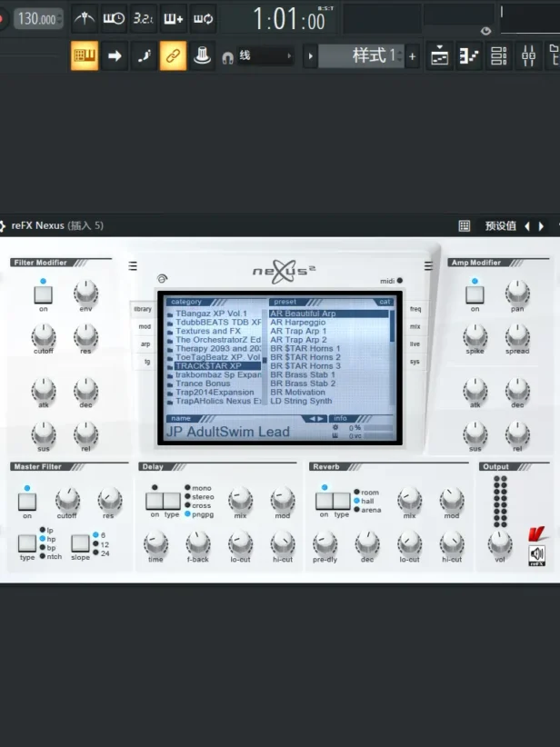The width and height of the screenshot is (560, 747).
Task: Click right hamburger menu in Nexus
Action: click(428, 266)
